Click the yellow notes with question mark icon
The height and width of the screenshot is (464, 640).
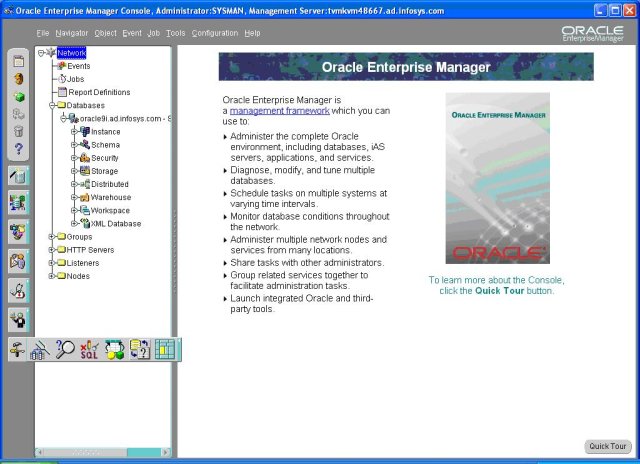click(140, 350)
